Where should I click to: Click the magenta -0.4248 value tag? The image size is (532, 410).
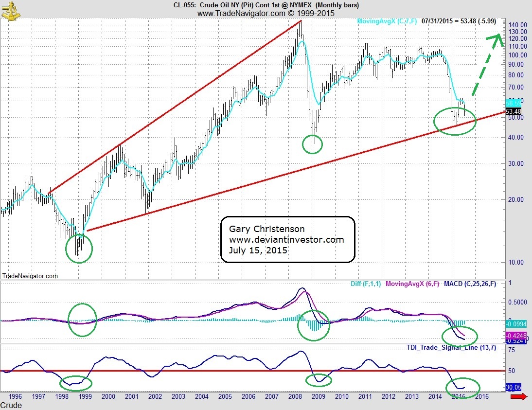tap(516, 336)
